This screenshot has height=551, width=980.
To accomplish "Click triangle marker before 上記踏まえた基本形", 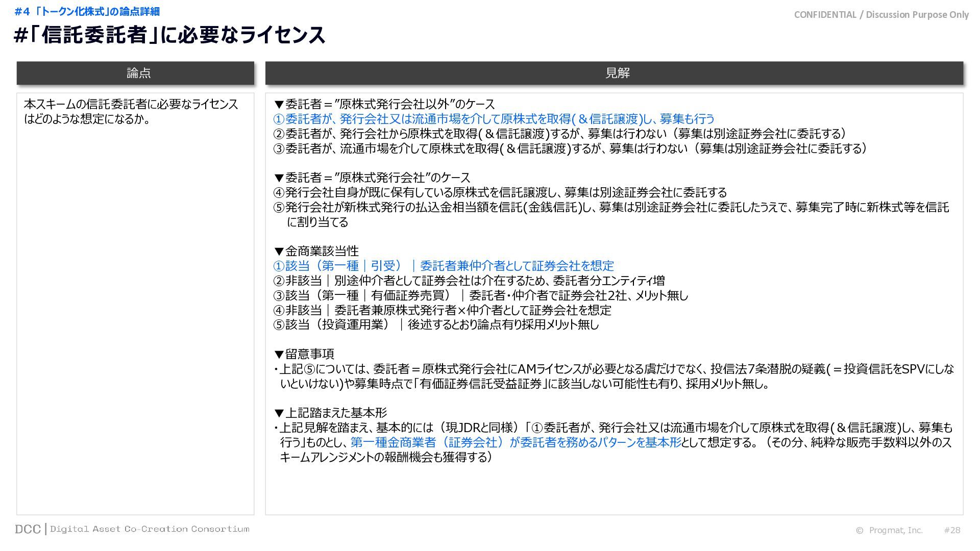I will (x=279, y=413).
